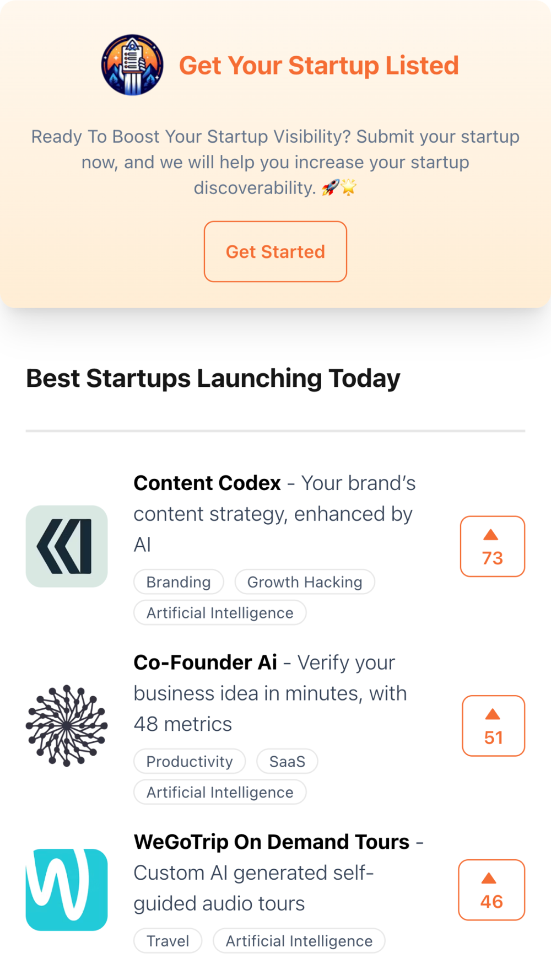Open the WeGoTrip teal W logo
Screen dimensions: 551x980
pyautogui.click(x=67, y=890)
